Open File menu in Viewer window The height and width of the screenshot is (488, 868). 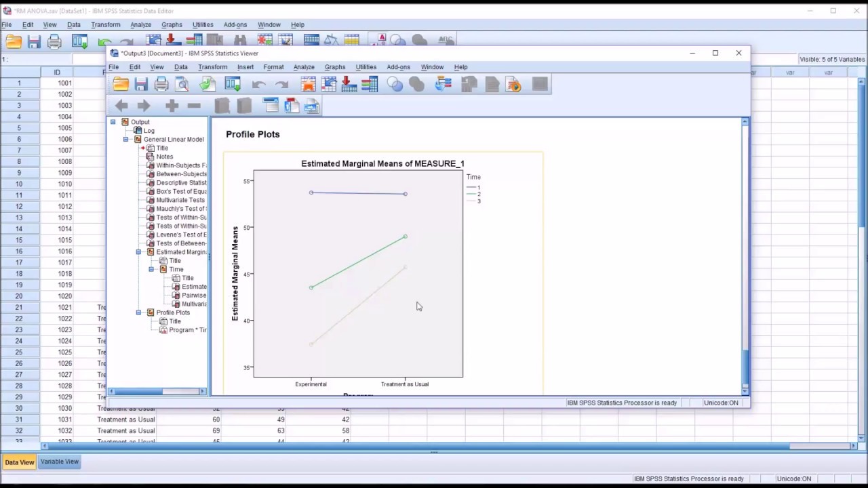(x=114, y=67)
